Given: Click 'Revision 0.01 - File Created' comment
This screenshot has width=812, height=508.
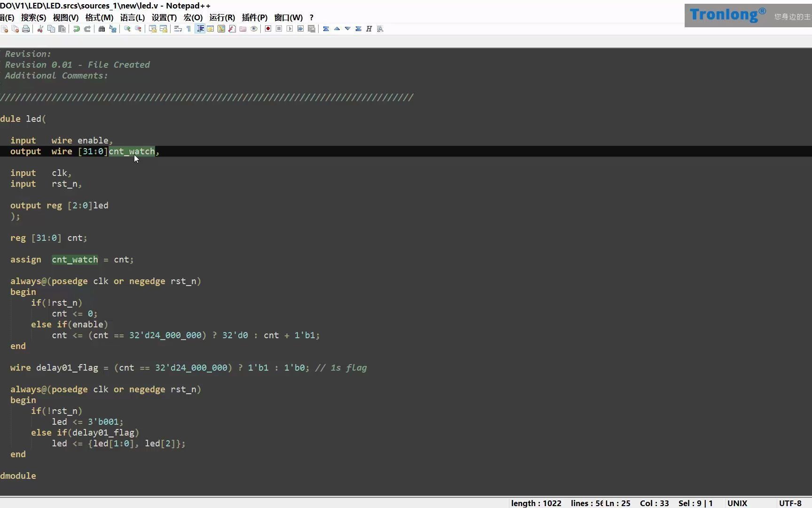Looking at the screenshot, I should (x=78, y=65).
